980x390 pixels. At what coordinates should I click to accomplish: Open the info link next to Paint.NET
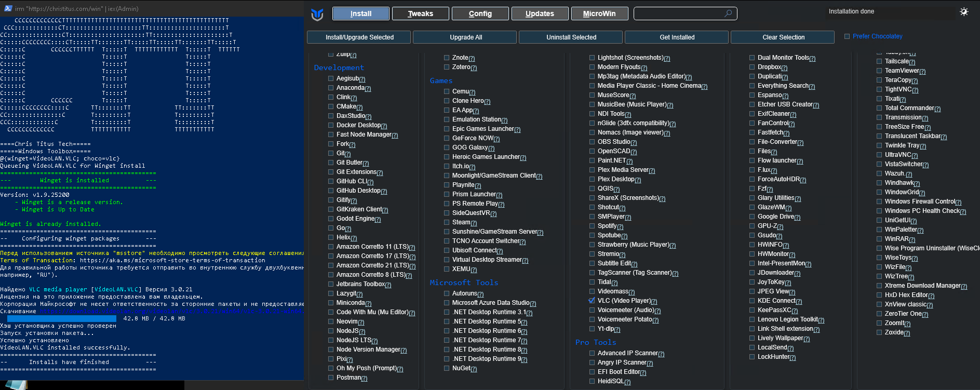629,162
